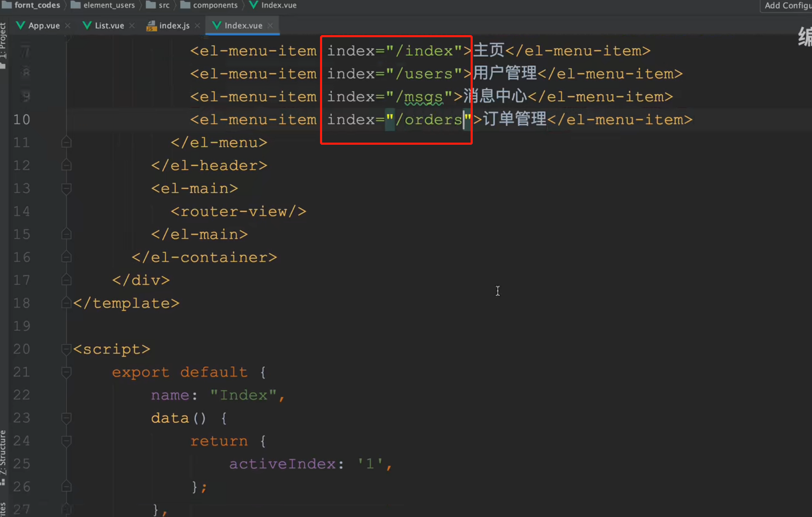Click the Vue icon on List.vue tab
Image resolution: width=812 pixels, height=517 pixels.
click(x=87, y=26)
